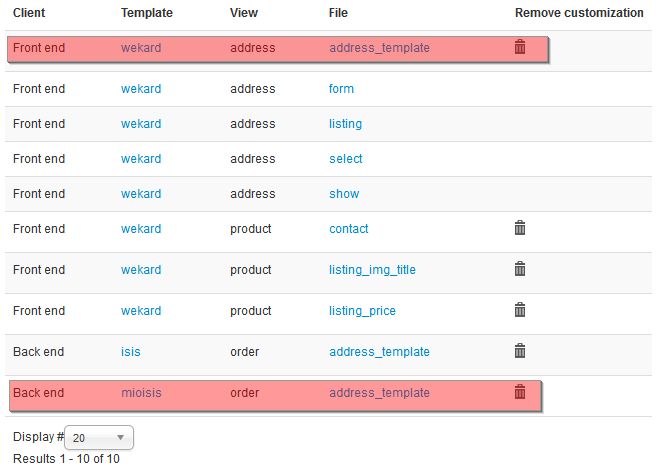This screenshot has height=475, width=664.
Task: Open address_template file in isis row
Action: [x=379, y=352]
